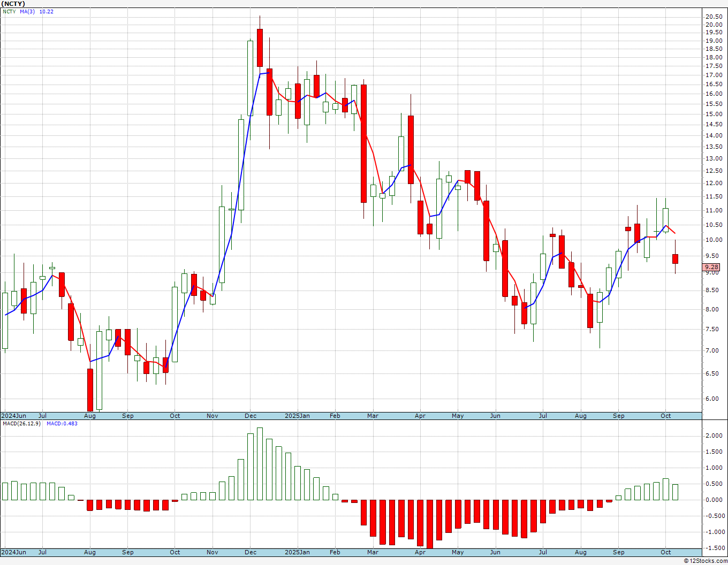
Task: Click the 6.00 price axis label
Action: click(711, 399)
